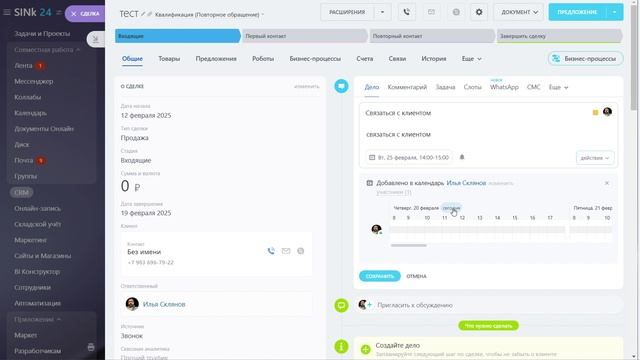
Task: Click the yellow color marker of activity
Action: click(x=595, y=113)
